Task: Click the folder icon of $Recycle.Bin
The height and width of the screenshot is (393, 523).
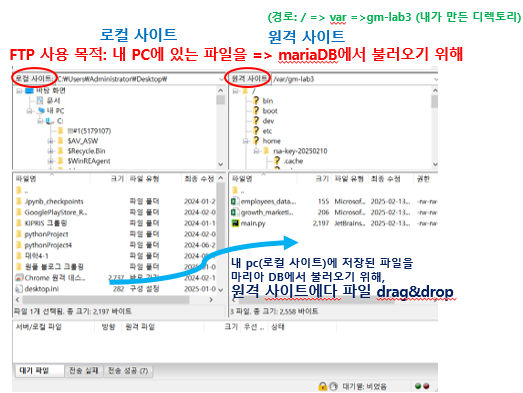Action: 60,151
